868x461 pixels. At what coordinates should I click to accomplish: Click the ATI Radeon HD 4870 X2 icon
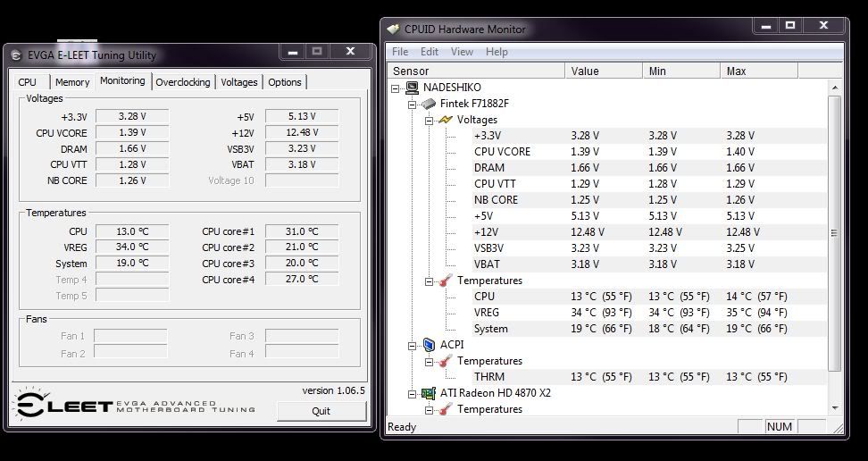pyautogui.click(x=430, y=393)
